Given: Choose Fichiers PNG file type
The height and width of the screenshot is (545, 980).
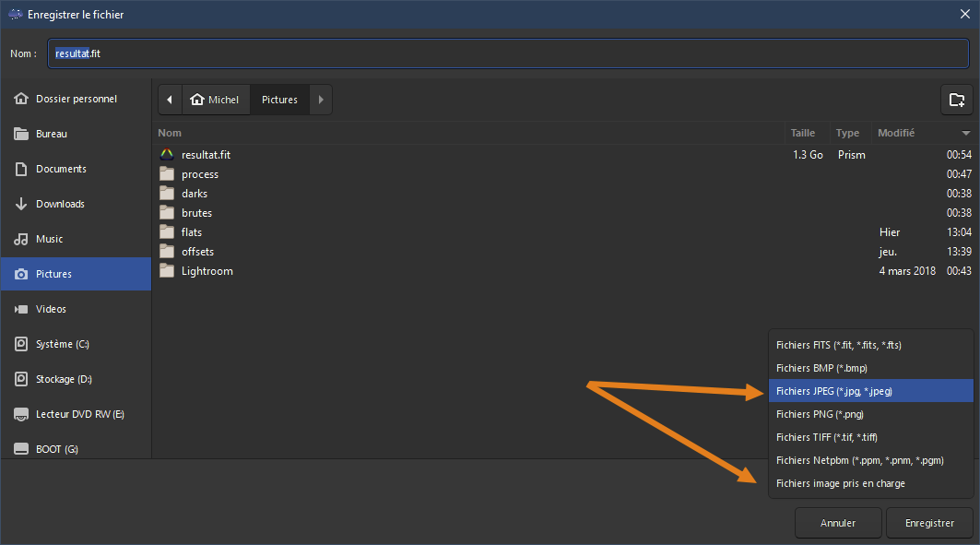Looking at the screenshot, I should 870,414.
